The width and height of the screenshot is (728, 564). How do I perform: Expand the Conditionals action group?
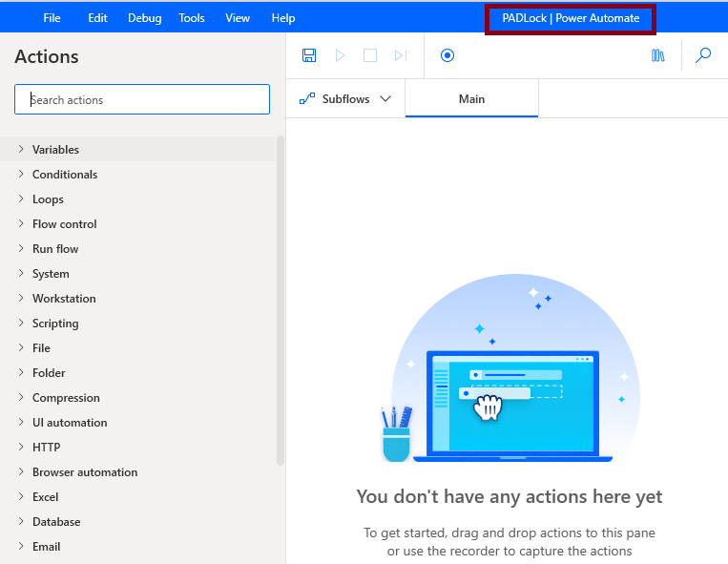[138, 174]
